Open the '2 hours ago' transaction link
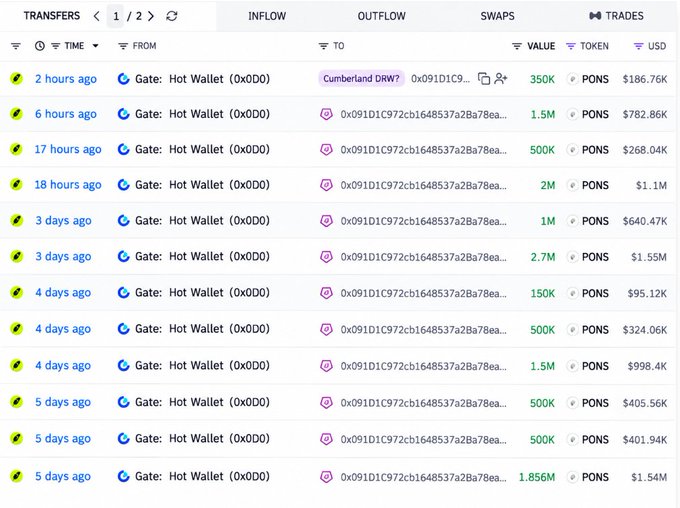The height and width of the screenshot is (508, 680). pos(66,79)
